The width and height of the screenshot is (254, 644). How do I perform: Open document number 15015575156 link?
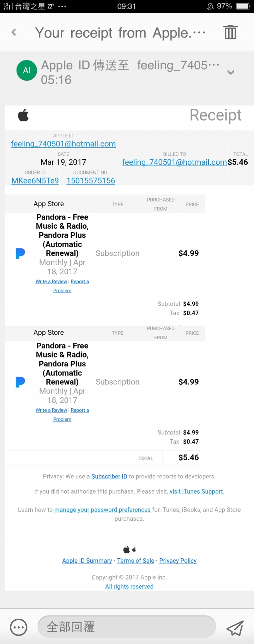[91, 181]
